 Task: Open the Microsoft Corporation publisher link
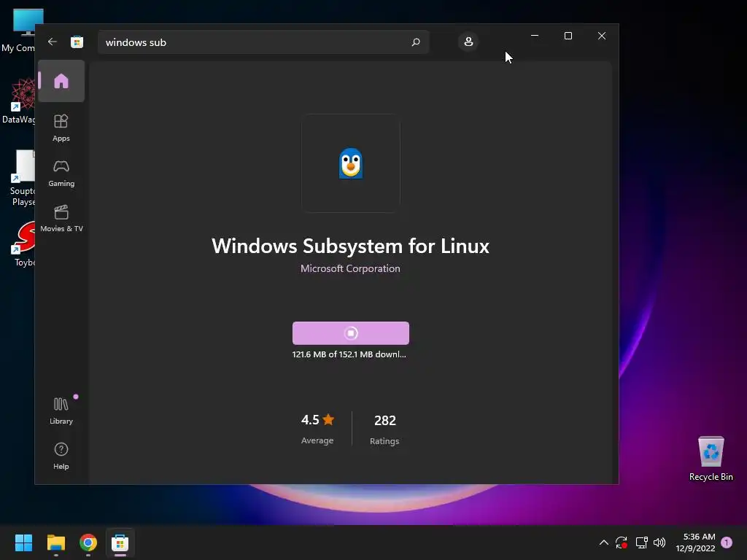pos(350,268)
